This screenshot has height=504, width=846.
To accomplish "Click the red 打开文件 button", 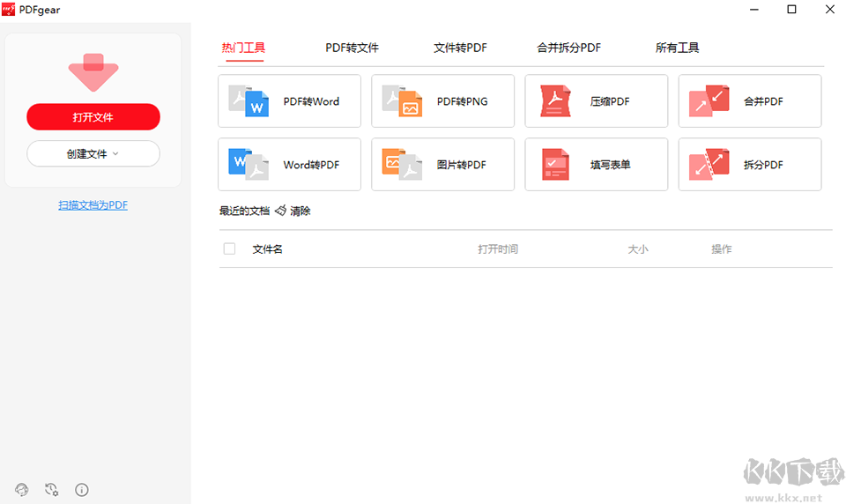I will click(93, 116).
